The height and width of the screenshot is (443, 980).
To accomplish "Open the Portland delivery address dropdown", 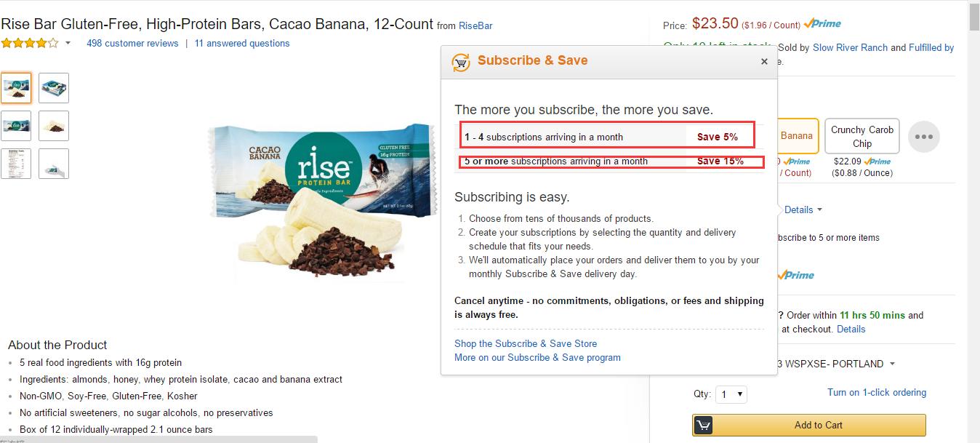I will coord(892,364).
